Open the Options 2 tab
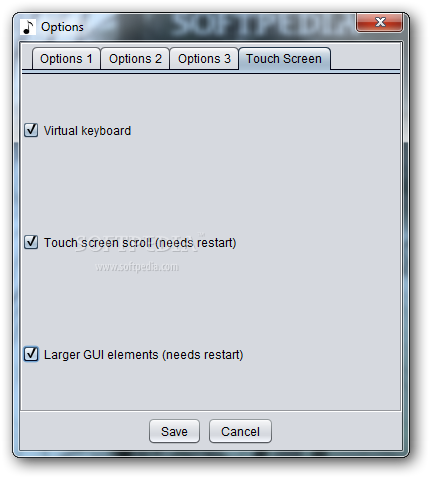 click(135, 59)
